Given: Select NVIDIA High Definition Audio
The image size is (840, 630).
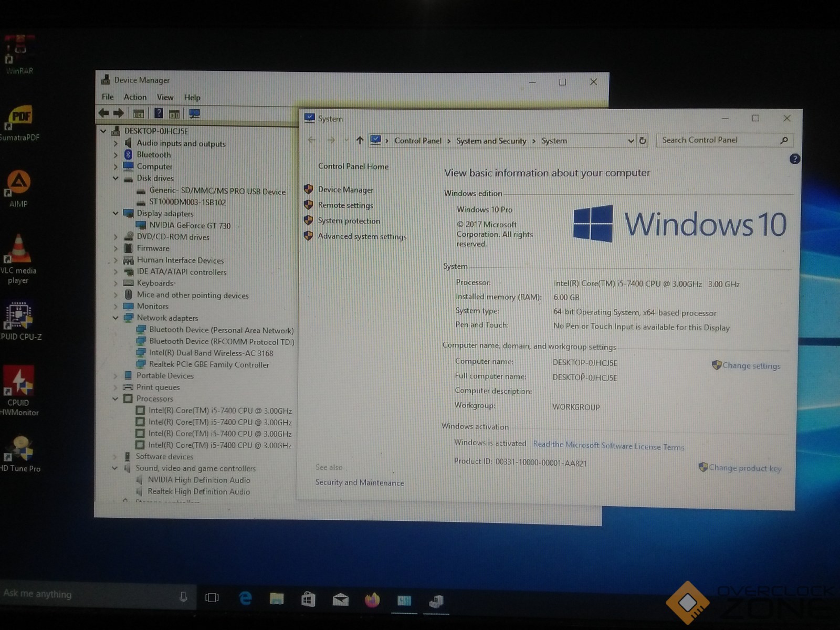Looking at the screenshot, I should (199, 480).
